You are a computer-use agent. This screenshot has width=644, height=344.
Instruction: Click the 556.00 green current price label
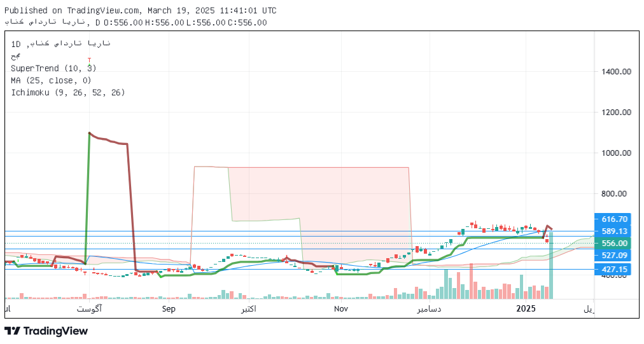point(612,243)
